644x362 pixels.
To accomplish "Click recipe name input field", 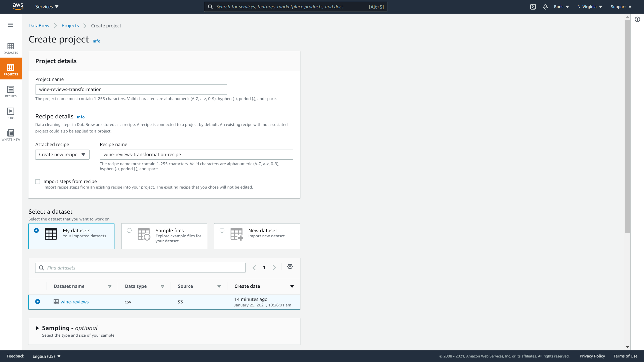I will point(196,154).
